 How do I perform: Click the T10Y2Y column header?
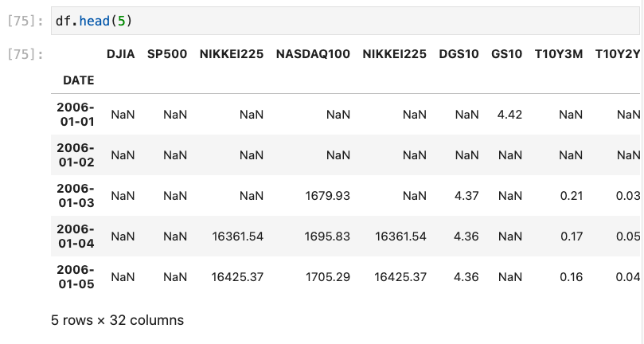[618, 54]
